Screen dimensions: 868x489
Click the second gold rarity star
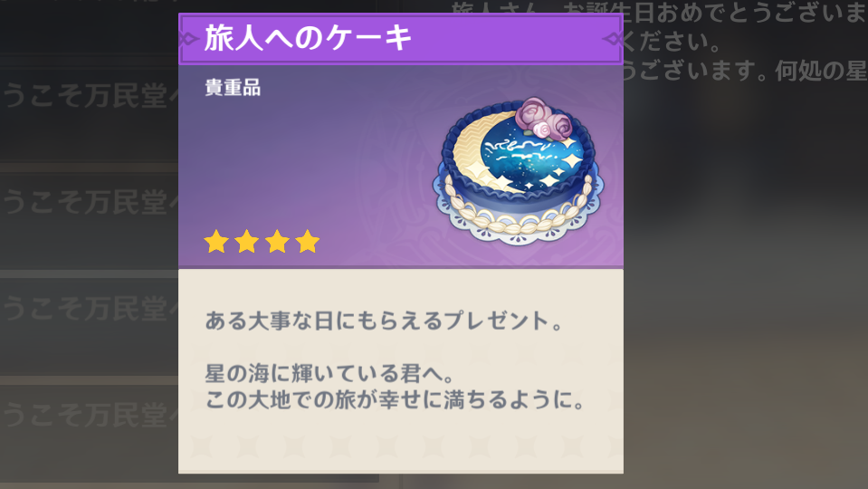point(246,242)
